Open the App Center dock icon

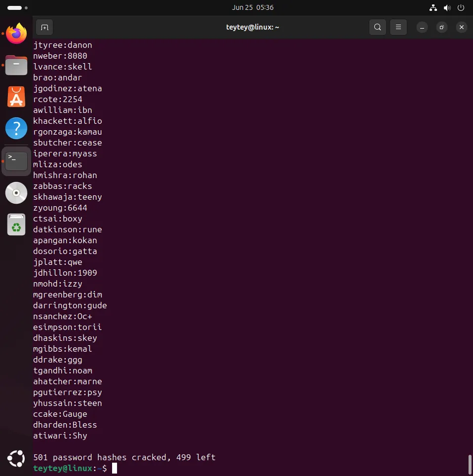pos(16,97)
